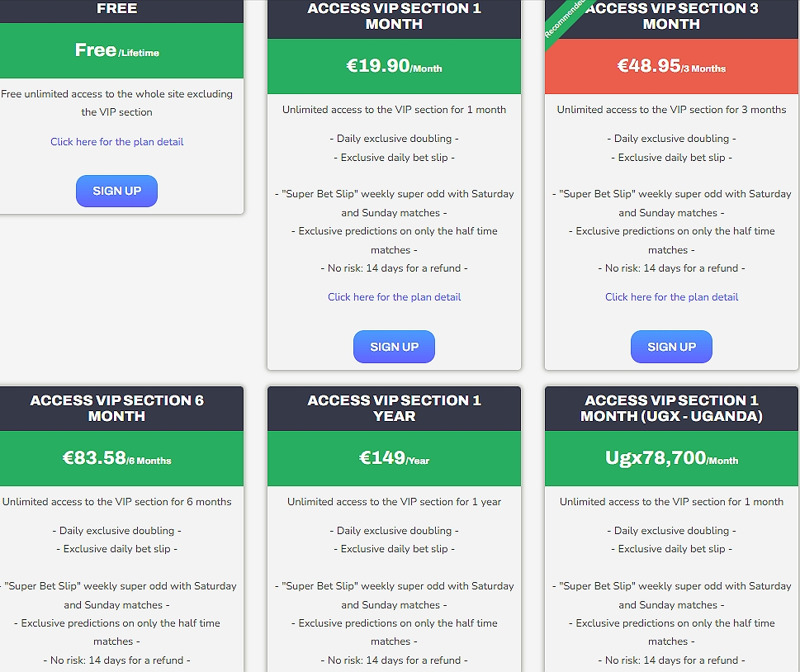Open plan detail link for the €19.90 plan

pos(394,297)
